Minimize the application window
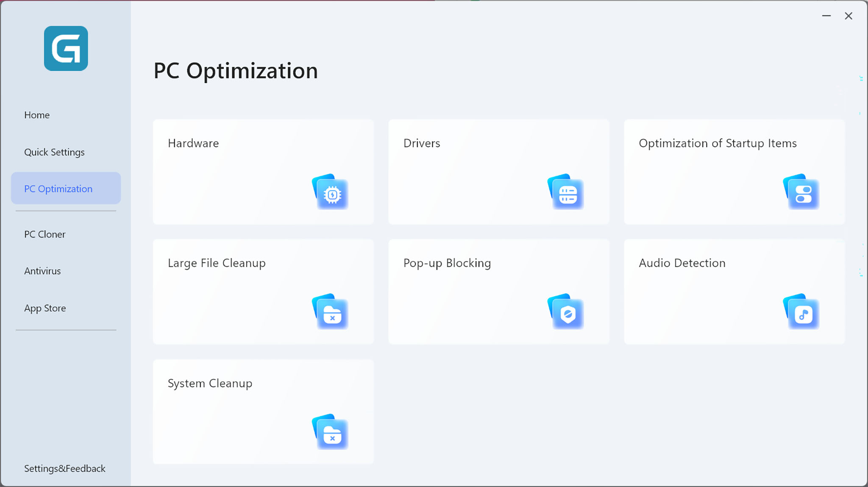Image resolution: width=868 pixels, height=487 pixels. (826, 16)
